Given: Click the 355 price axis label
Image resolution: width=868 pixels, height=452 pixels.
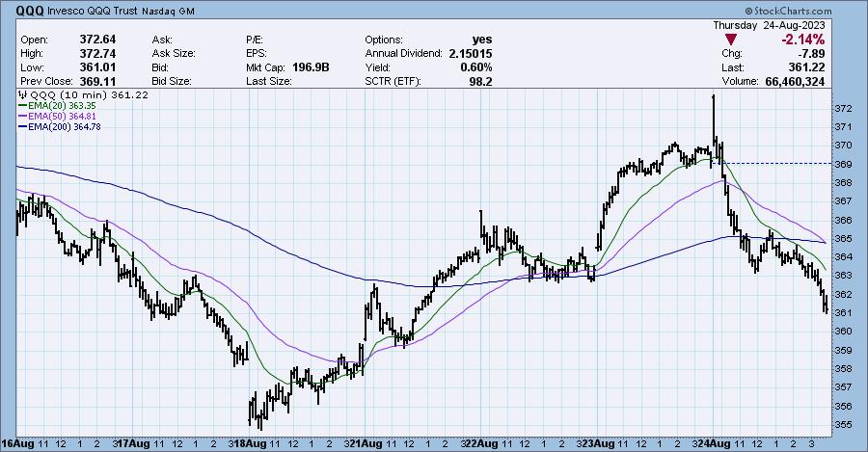Looking at the screenshot, I should [x=843, y=424].
